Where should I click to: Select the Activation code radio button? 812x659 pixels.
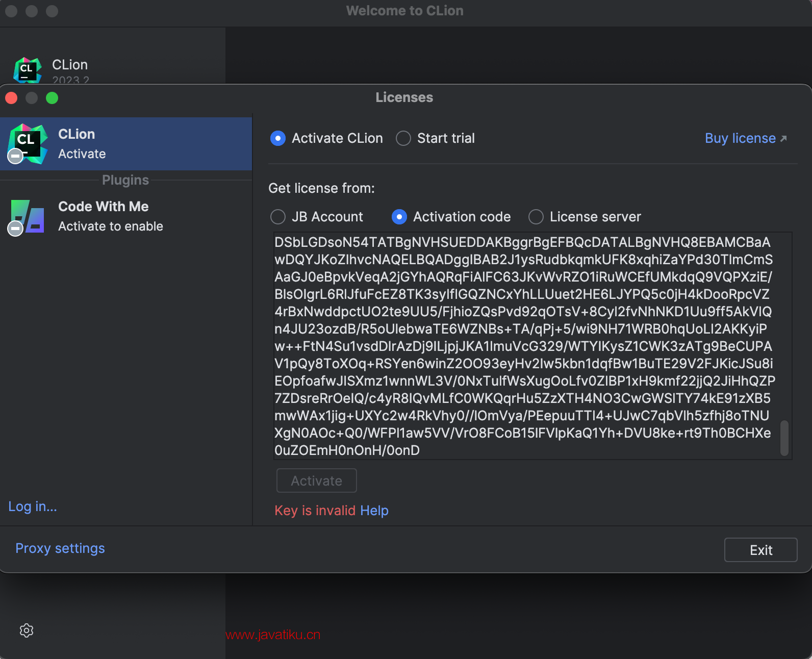coord(399,217)
